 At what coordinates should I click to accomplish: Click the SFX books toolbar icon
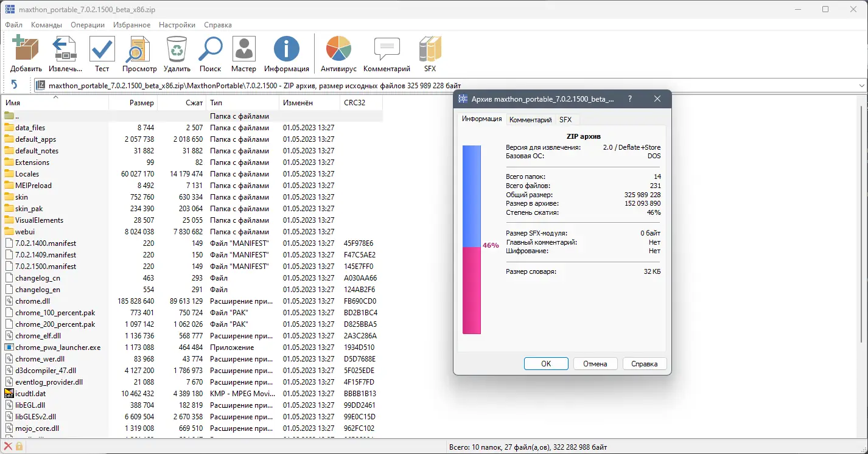(430, 49)
